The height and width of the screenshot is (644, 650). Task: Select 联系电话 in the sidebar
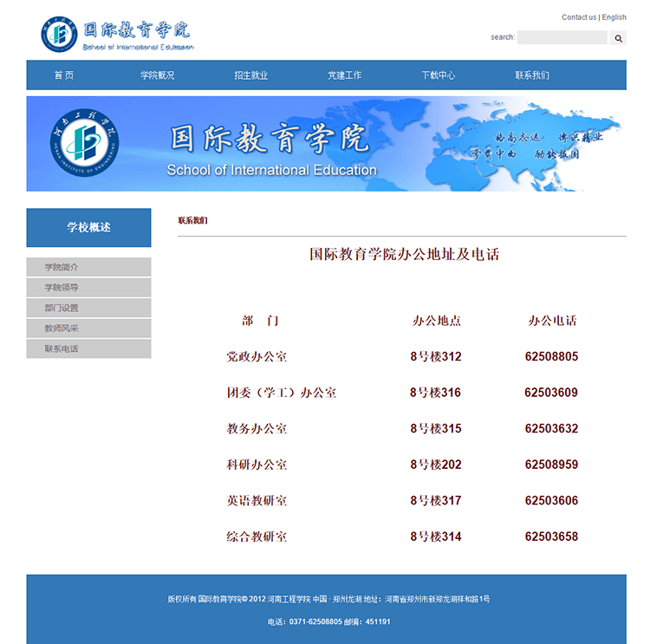[x=88, y=348]
